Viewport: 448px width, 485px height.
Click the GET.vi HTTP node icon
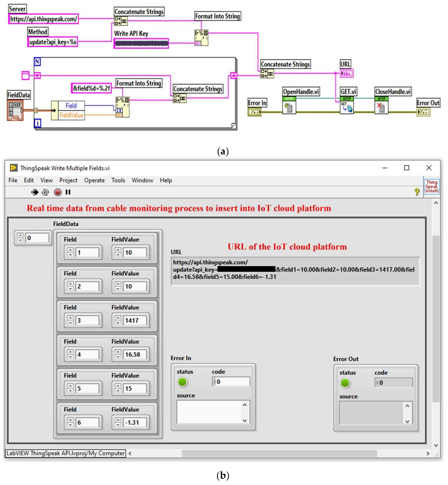[347, 105]
